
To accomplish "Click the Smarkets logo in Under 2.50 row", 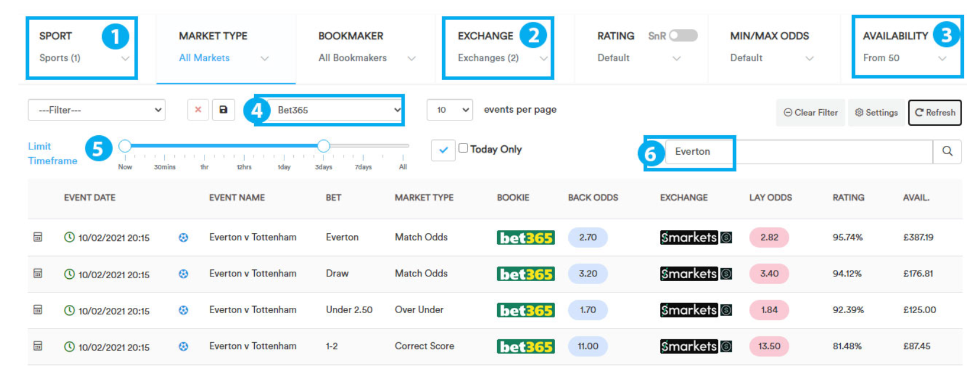I will click(x=696, y=310).
